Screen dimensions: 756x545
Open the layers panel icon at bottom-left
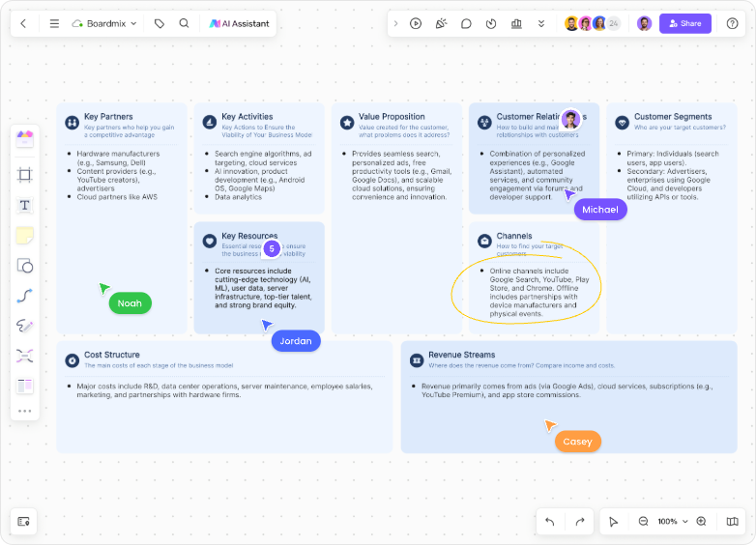(x=23, y=522)
